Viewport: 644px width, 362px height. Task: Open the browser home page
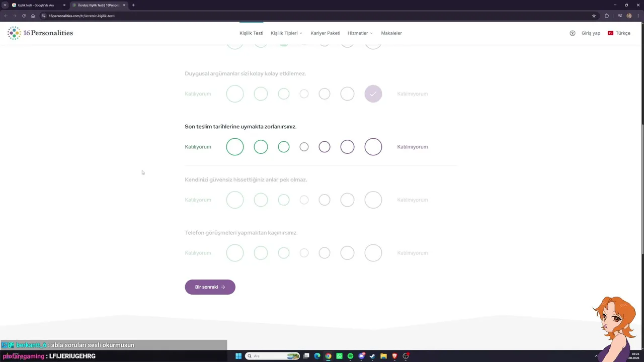(x=33, y=16)
